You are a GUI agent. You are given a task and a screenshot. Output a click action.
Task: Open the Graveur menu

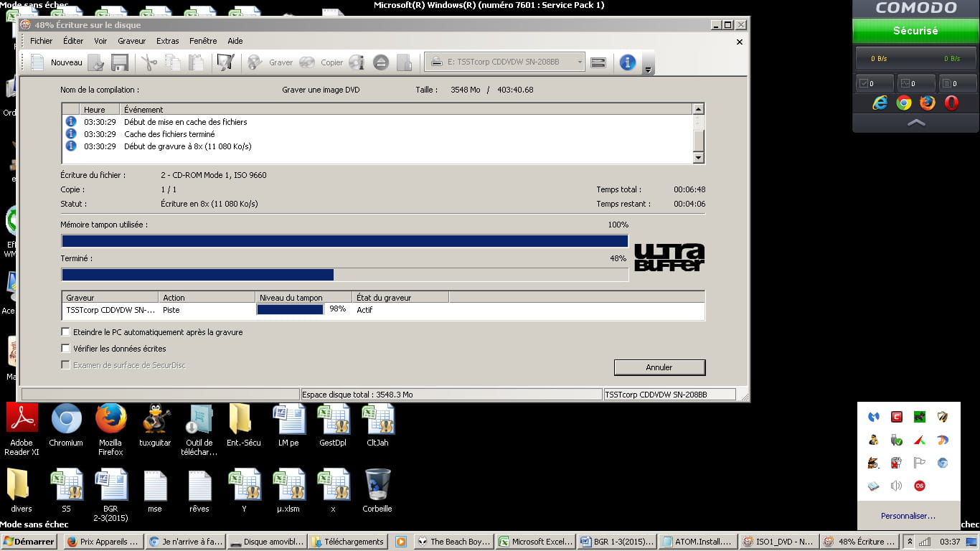point(131,41)
